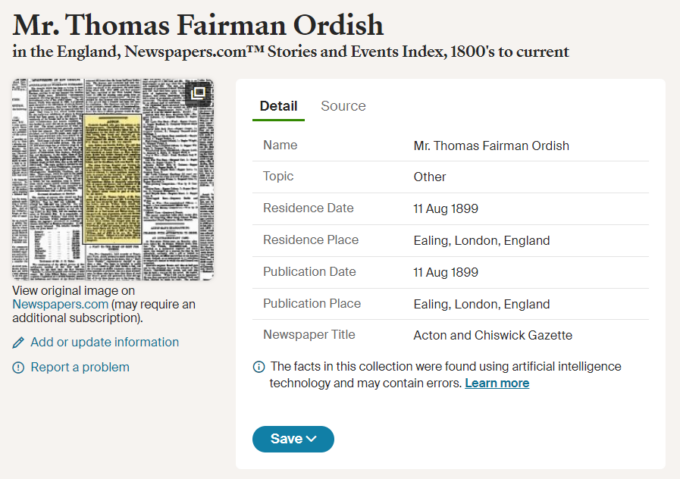Click the Acton and Chiswick Gazette title value
This screenshot has height=479, width=680.
tap(493, 335)
